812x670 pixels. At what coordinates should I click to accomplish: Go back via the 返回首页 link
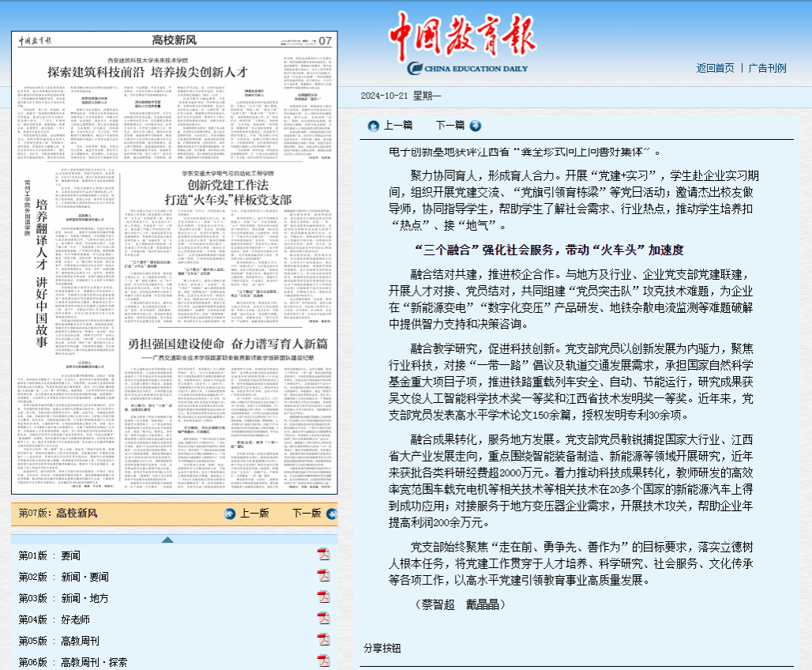(x=715, y=68)
